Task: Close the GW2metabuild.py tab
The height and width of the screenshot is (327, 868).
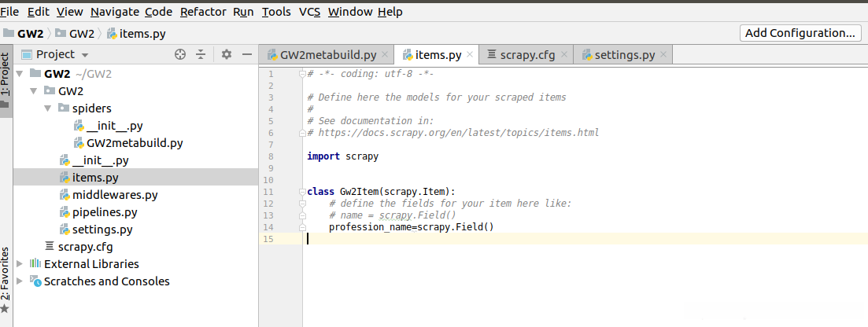Action: point(386,54)
